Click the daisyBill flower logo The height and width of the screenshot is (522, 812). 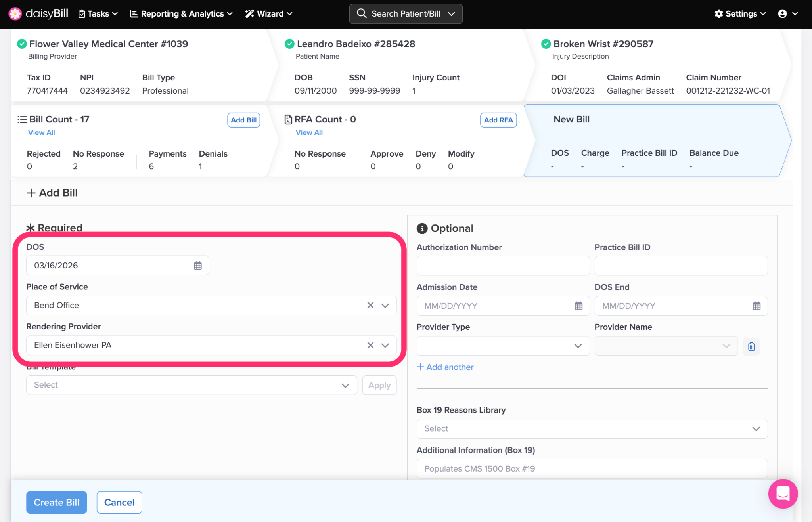pyautogui.click(x=15, y=13)
